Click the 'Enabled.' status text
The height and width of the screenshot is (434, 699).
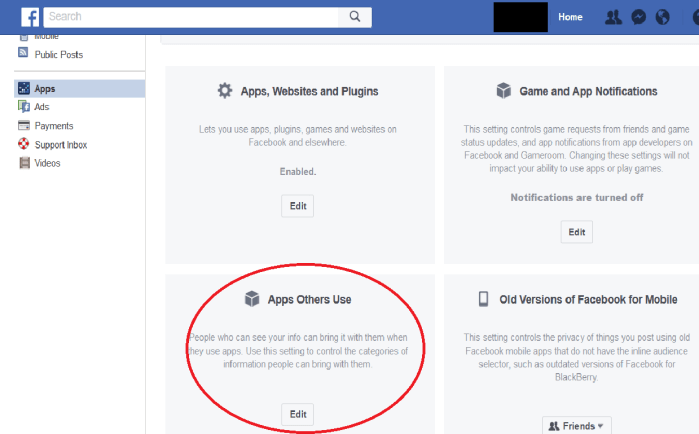coord(298,172)
